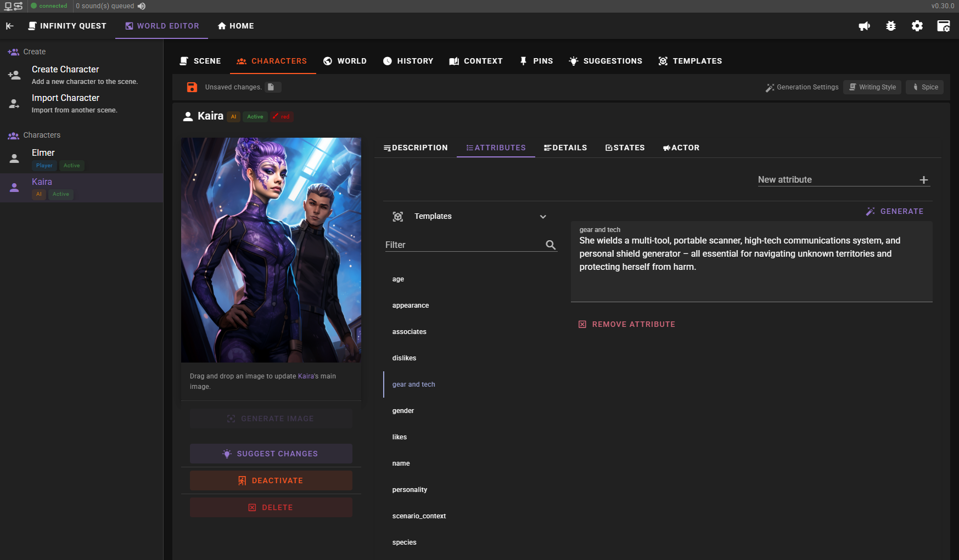Screen dimensions: 959x560
Task: Select the gear and tech attribute in the list
Action: (x=413, y=384)
